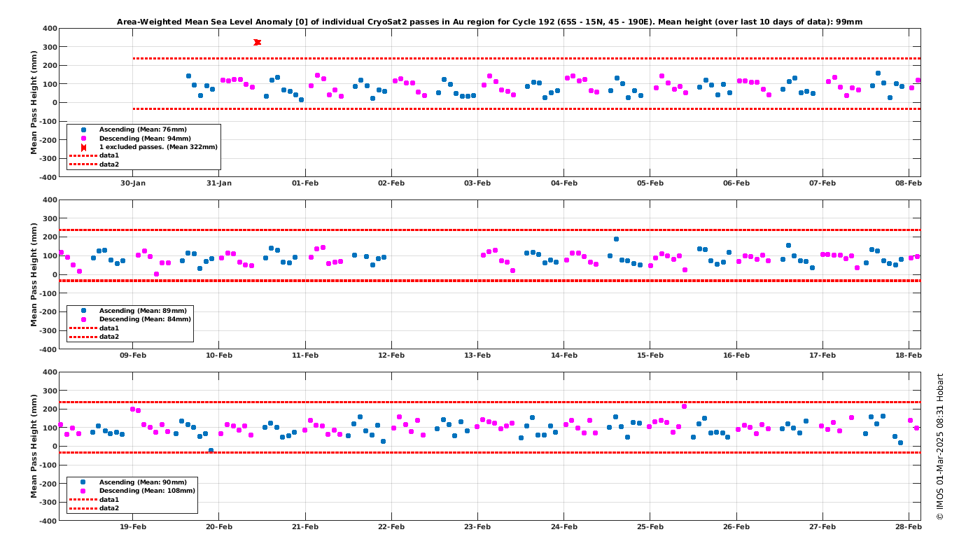Screen dimensions: 980x560
Task: Click the '01-Feb' x-axis tick label
Action: coord(305,183)
